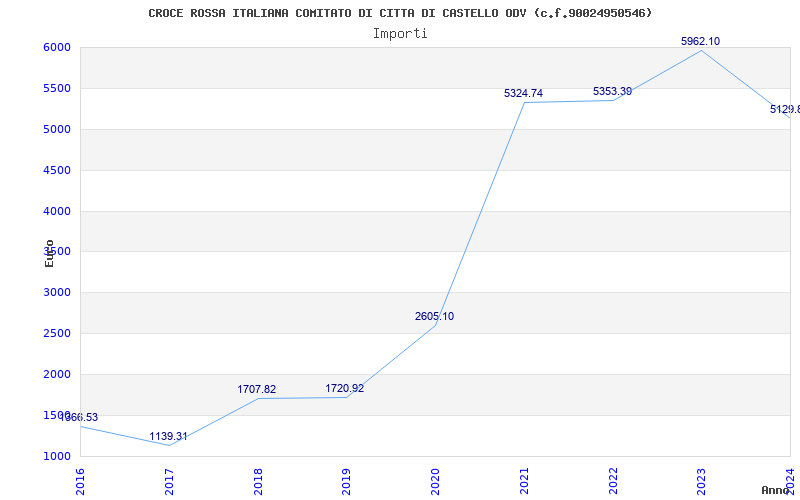The height and width of the screenshot is (500, 800).
Task: Click the x-axis year 2022
Action: tap(613, 481)
